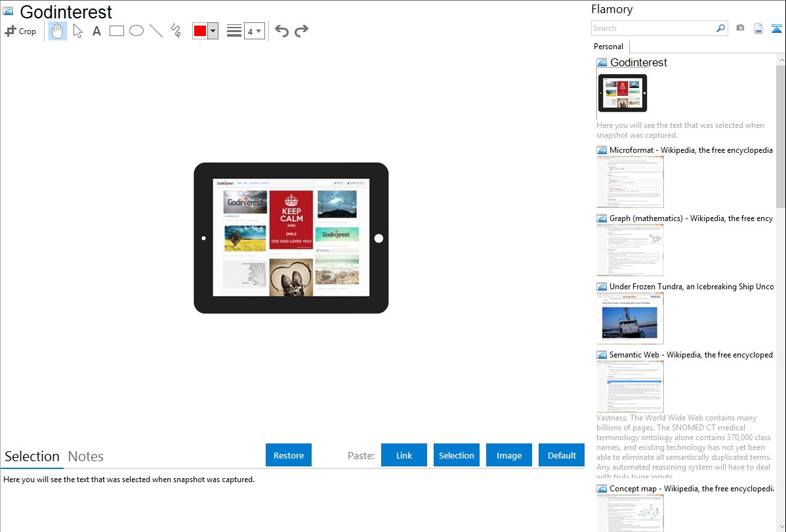Click the red color swatch
Image resolution: width=786 pixels, height=532 pixels.
(x=200, y=31)
